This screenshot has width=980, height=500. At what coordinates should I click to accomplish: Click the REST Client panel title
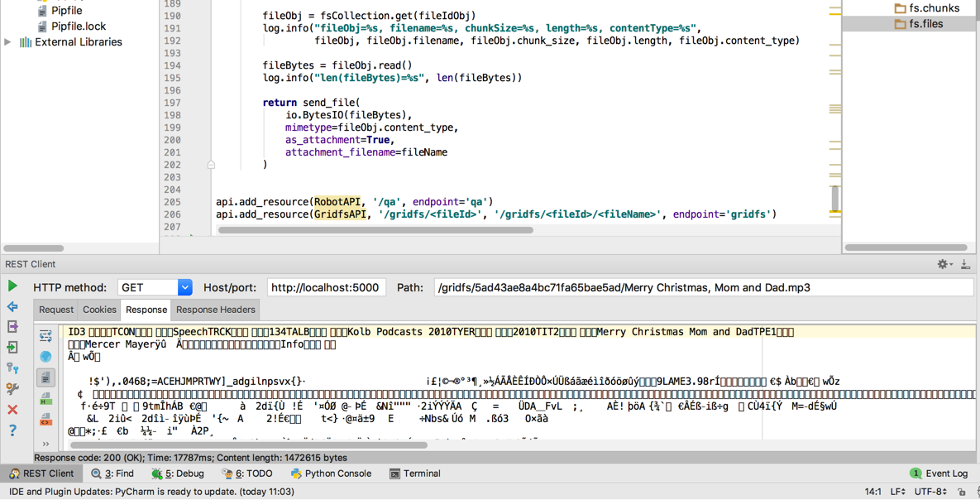click(x=31, y=264)
